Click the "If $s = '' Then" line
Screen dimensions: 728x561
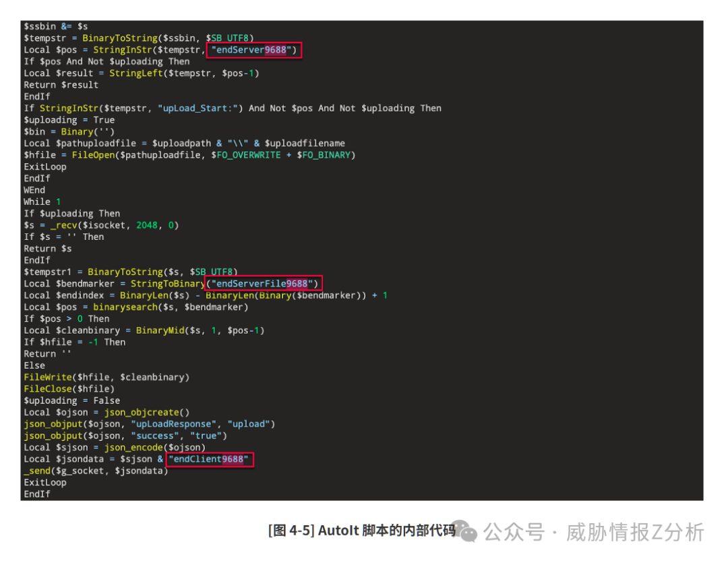[x=63, y=237]
